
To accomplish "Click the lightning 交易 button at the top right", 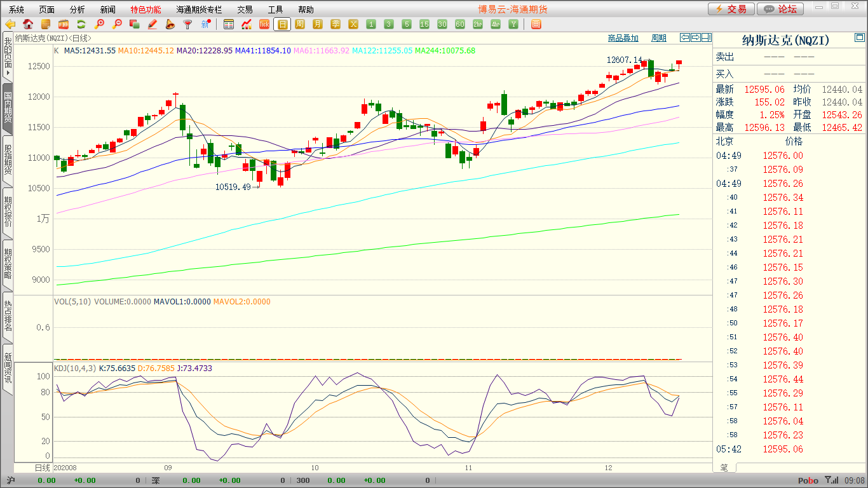I will [x=731, y=9].
